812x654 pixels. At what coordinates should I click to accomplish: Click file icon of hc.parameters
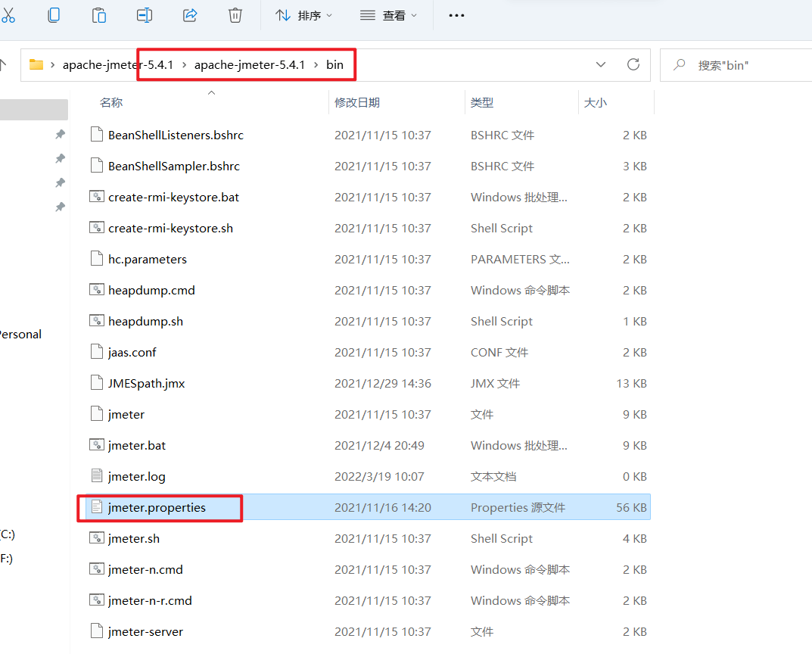pyautogui.click(x=97, y=258)
